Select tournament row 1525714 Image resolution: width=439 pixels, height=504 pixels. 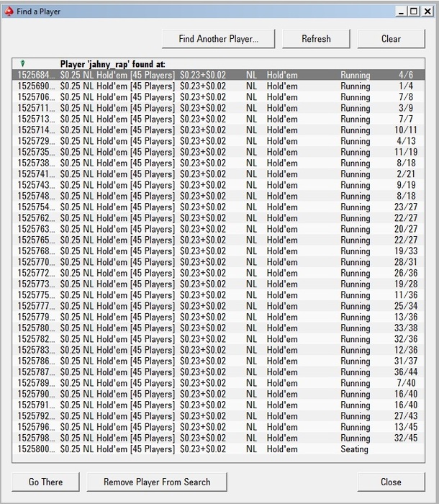click(219, 130)
